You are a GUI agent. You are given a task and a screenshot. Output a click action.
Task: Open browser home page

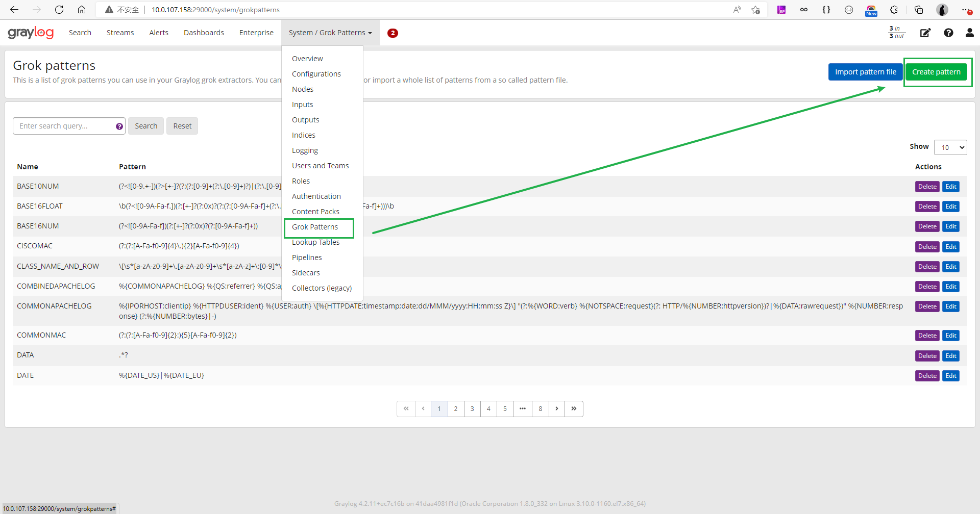pos(82,10)
